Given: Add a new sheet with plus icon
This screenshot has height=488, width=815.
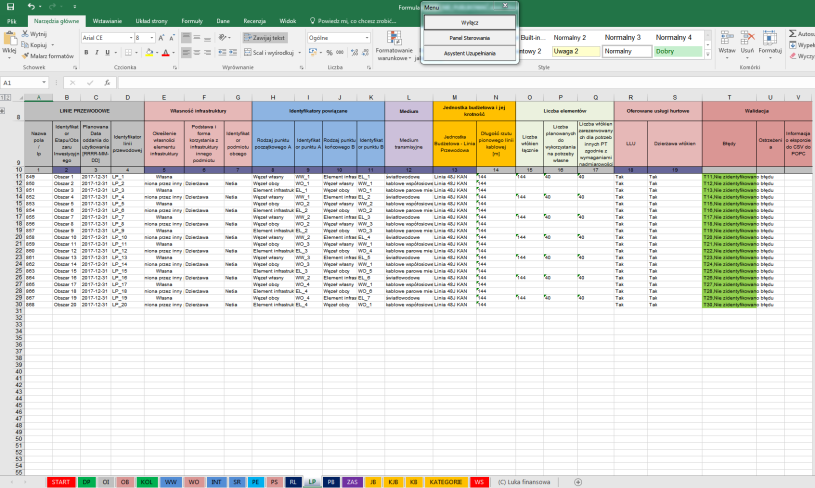Looking at the screenshot, I should point(577,482).
